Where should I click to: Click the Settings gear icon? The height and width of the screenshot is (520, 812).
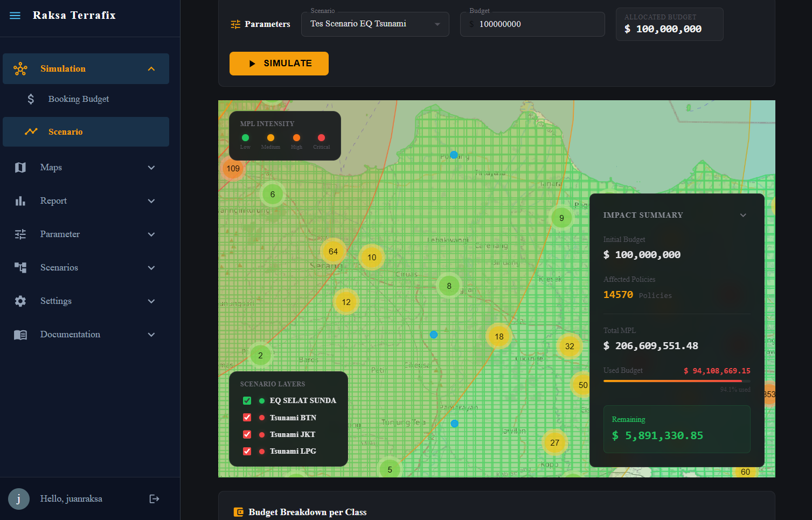pyautogui.click(x=20, y=301)
